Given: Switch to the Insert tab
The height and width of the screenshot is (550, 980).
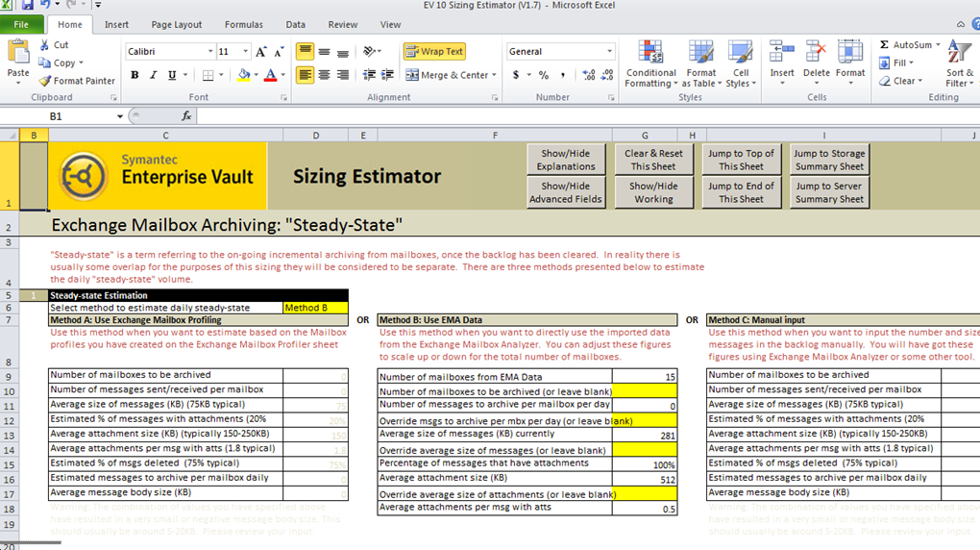Looking at the screenshot, I should (116, 24).
